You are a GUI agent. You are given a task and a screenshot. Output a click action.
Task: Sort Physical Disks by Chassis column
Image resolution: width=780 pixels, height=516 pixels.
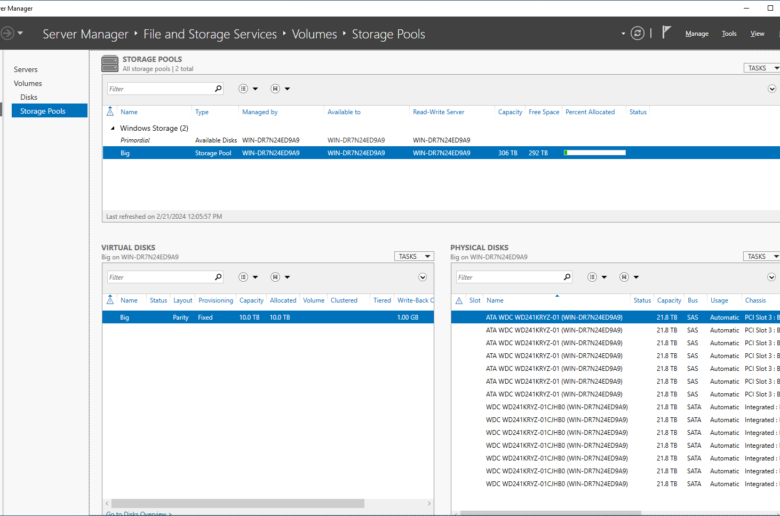755,301
